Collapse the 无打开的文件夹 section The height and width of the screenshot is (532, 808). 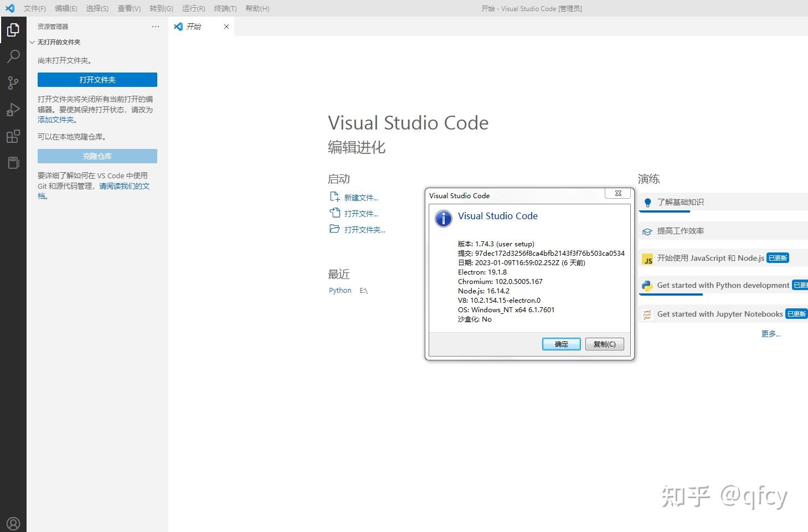click(x=32, y=42)
